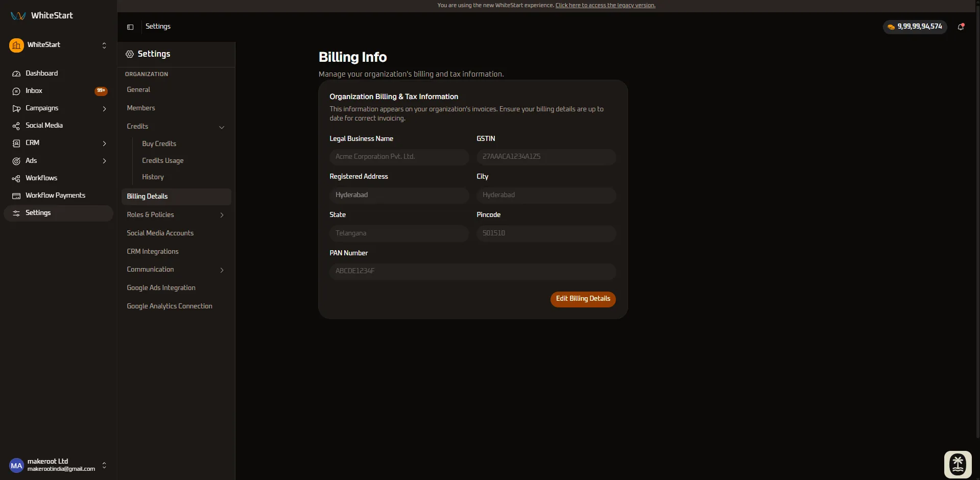Open Google Ads Integration settings
This screenshot has width=980, height=480.
point(176,288)
